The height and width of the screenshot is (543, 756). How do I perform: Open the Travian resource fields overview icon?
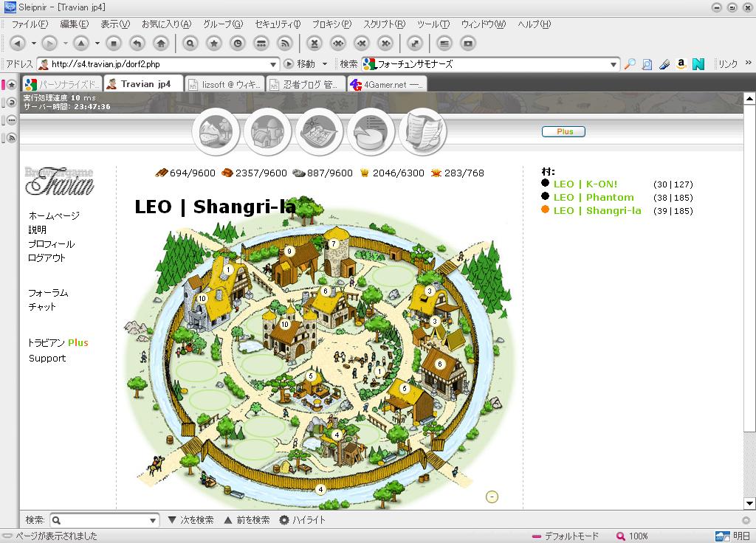coord(216,131)
